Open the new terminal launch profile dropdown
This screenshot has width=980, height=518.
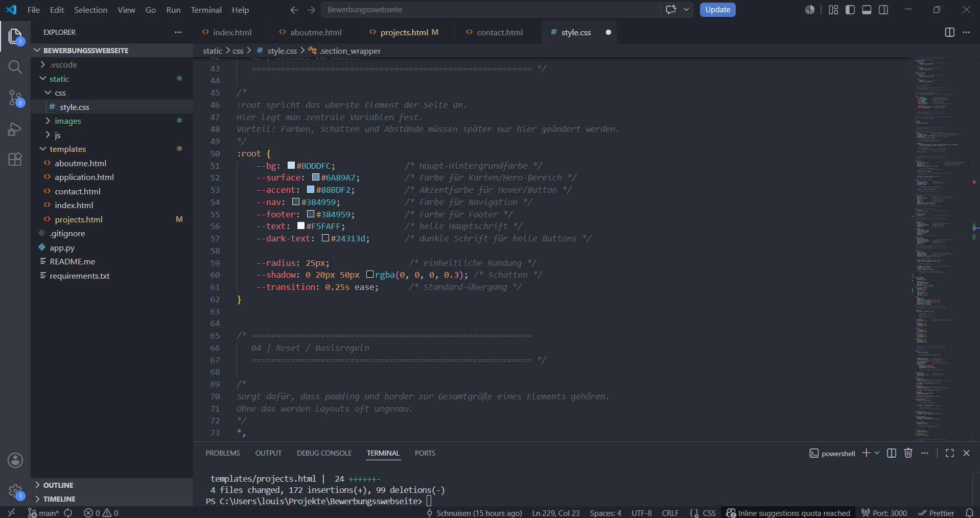(877, 453)
